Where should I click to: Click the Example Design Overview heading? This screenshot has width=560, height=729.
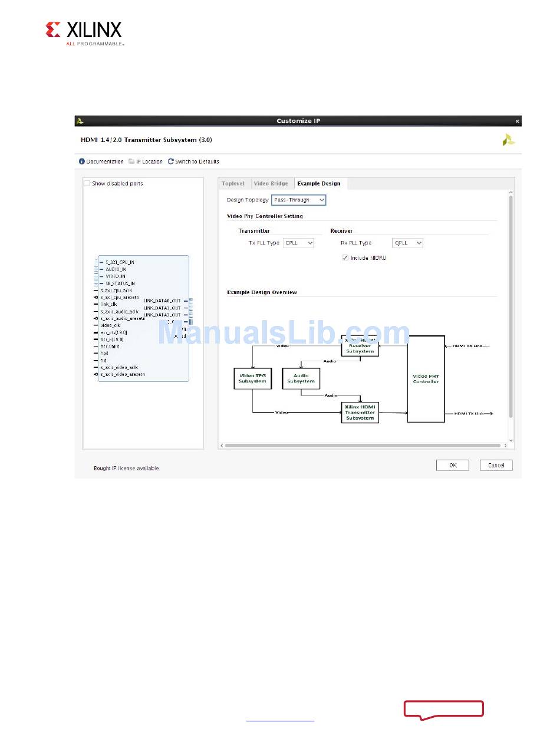click(262, 292)
